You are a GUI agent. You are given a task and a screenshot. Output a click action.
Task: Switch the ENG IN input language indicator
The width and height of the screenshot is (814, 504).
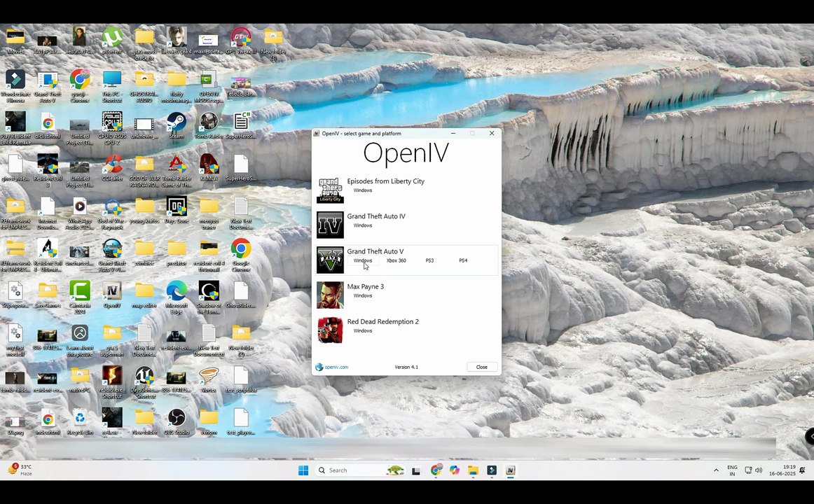coord(732,470)
